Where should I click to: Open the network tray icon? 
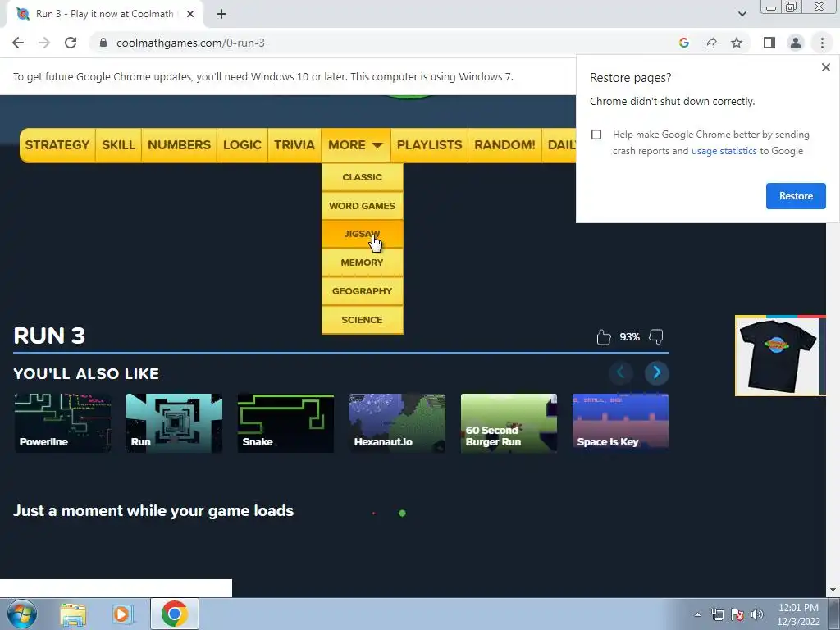(717, 614)
